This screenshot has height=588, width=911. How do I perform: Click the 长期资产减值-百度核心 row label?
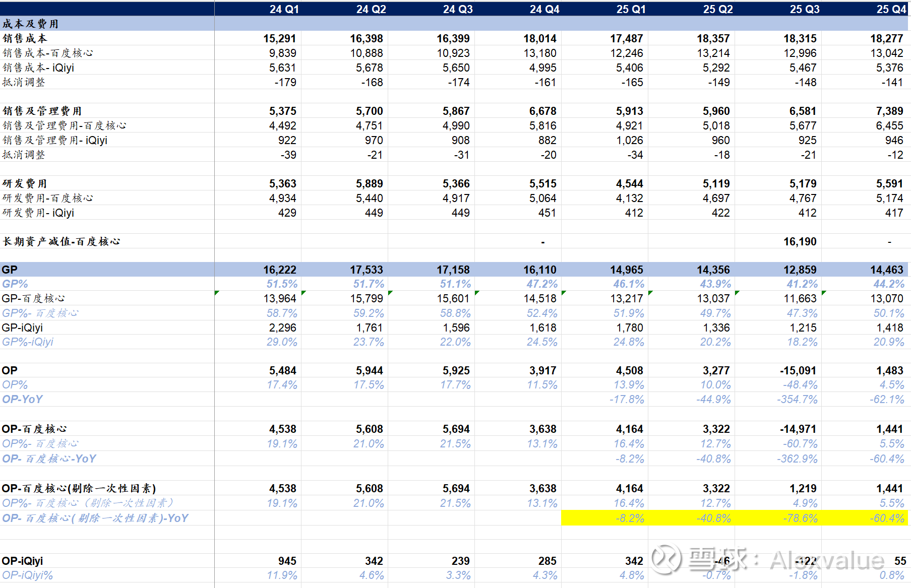coord(61,242)
